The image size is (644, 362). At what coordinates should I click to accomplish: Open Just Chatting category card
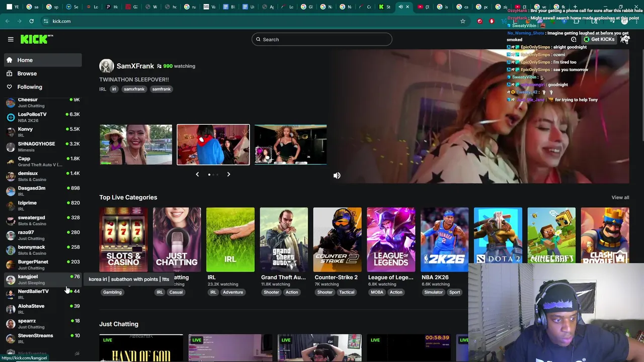[177, 239]
